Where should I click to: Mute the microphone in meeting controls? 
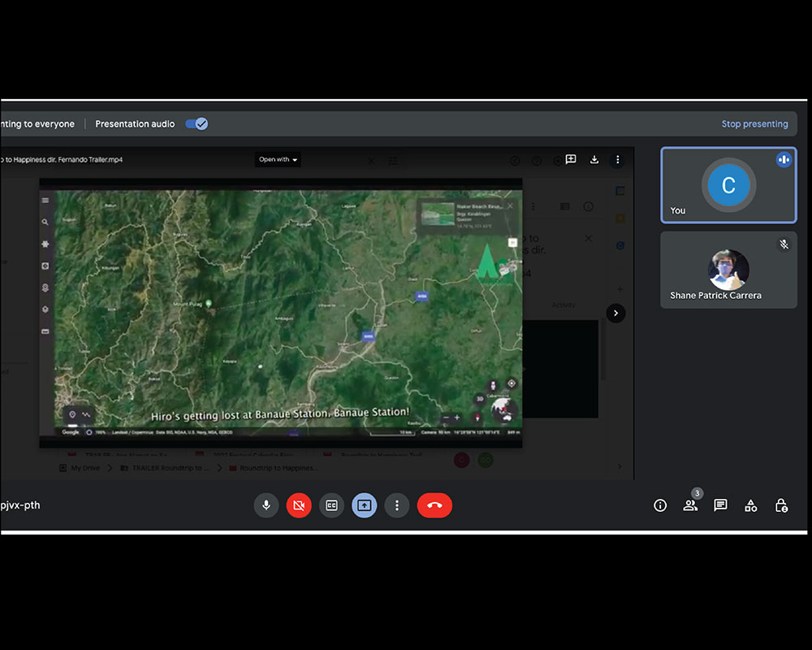pos(266,505)
